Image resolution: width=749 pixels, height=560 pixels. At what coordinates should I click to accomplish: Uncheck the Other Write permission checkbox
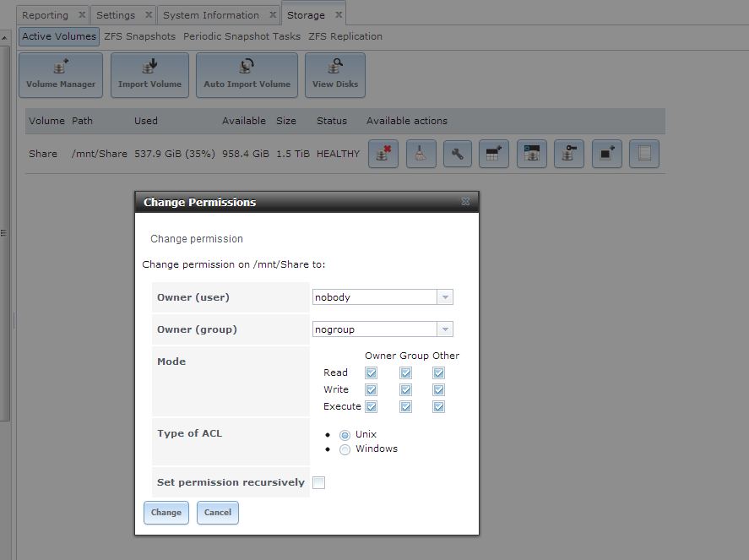point(439,389)
